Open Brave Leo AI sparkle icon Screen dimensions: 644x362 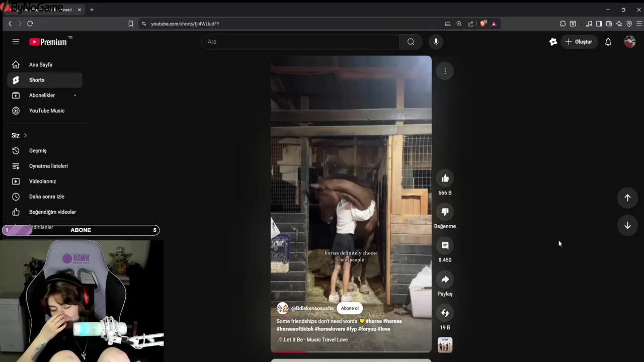coord(619,24)
